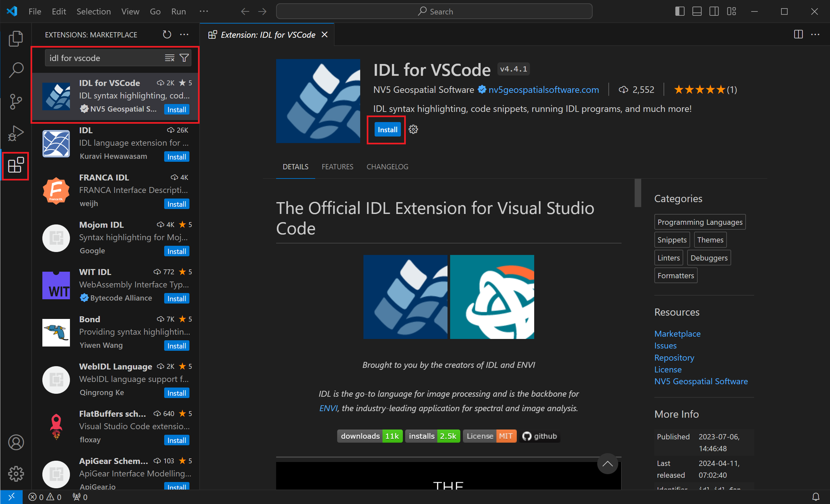Image resolution: width=830 pixels, height=504 pixels.
Task: Open Run and Debug view
Action: 15,133
